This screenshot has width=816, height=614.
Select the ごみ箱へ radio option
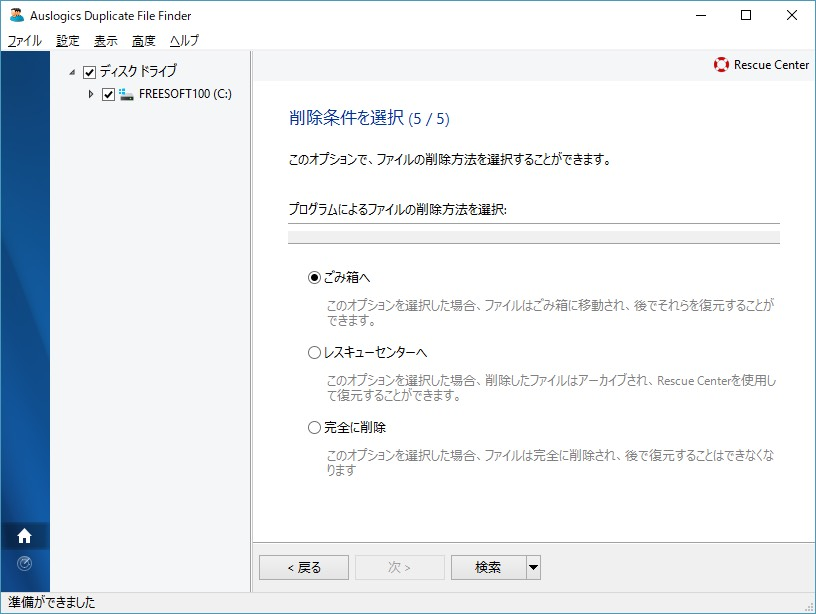314,277
